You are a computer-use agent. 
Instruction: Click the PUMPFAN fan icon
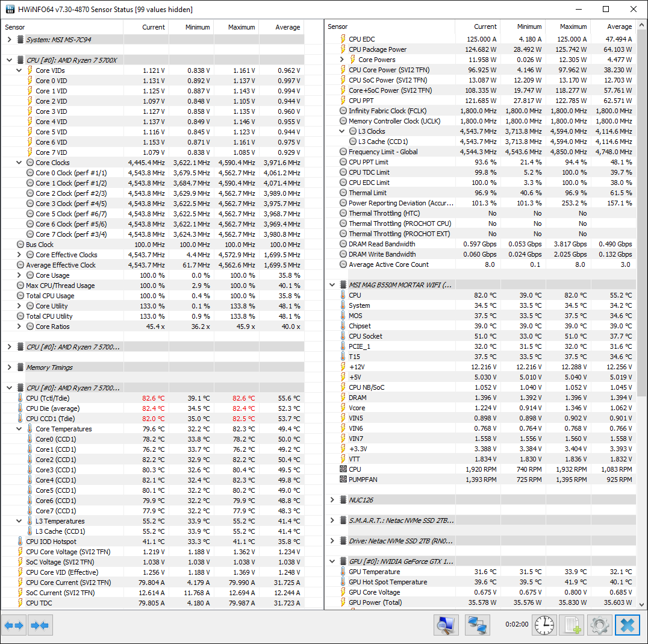(343, 480)
